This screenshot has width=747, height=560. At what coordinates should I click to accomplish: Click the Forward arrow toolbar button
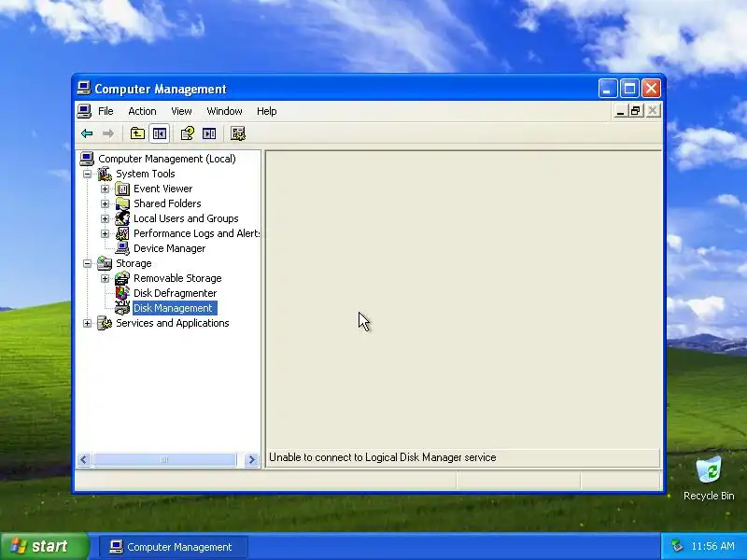coord(108,133)
